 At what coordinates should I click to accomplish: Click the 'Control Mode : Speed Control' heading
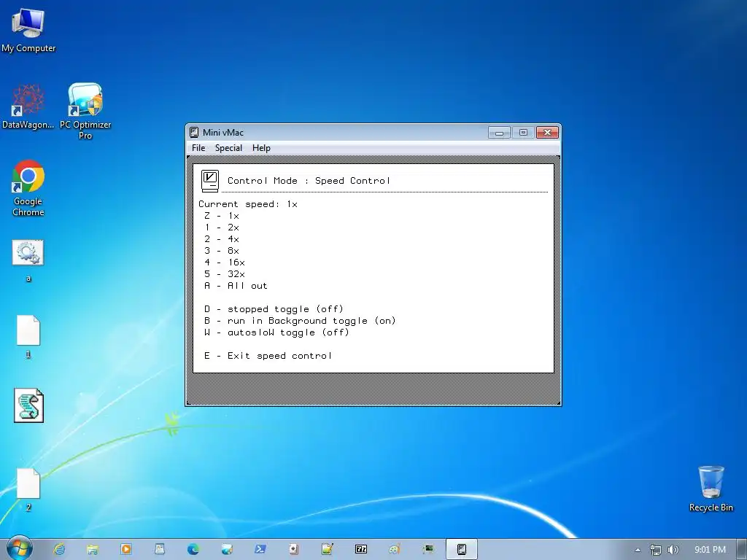tap(309, 181)
